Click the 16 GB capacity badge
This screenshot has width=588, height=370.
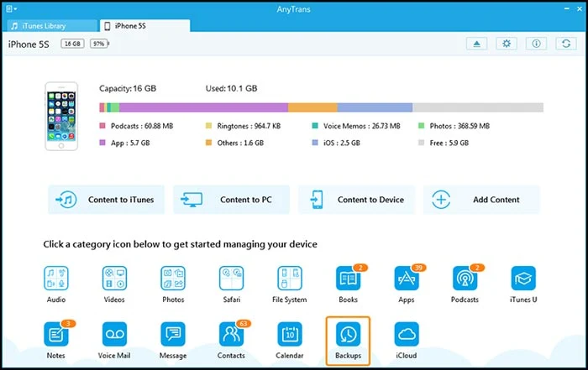click(72, 44)
